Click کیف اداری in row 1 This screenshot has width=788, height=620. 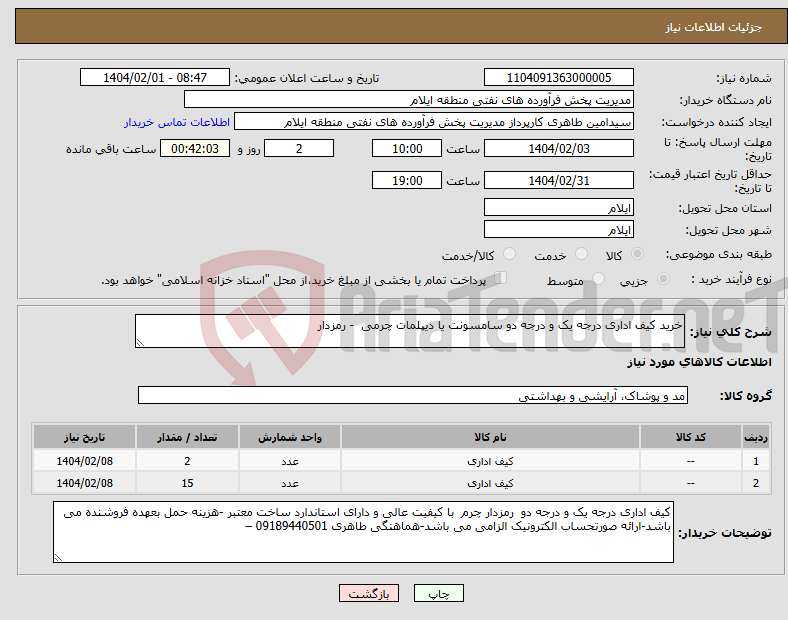490,461
